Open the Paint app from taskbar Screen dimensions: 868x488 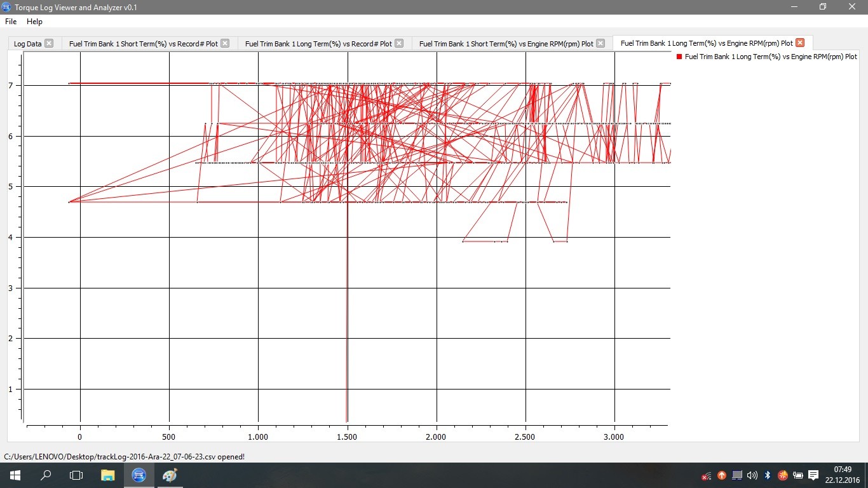click(170, 475)
